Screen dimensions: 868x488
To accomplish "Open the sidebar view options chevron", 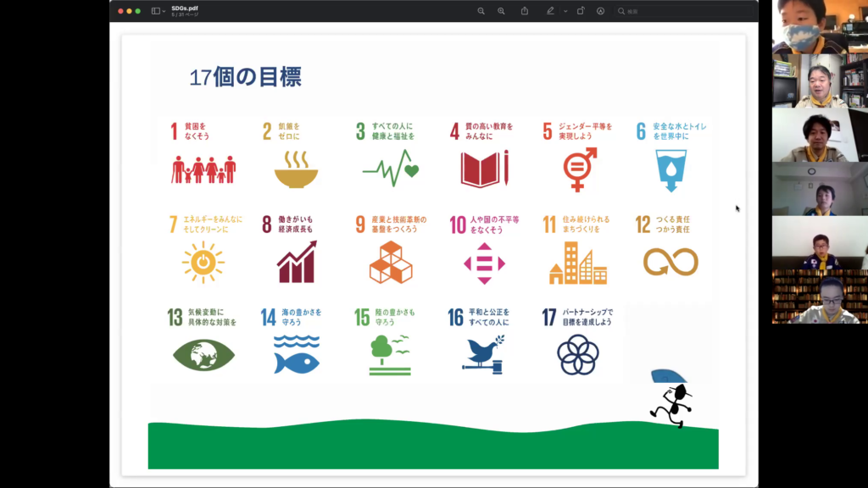I will [164, 11].
